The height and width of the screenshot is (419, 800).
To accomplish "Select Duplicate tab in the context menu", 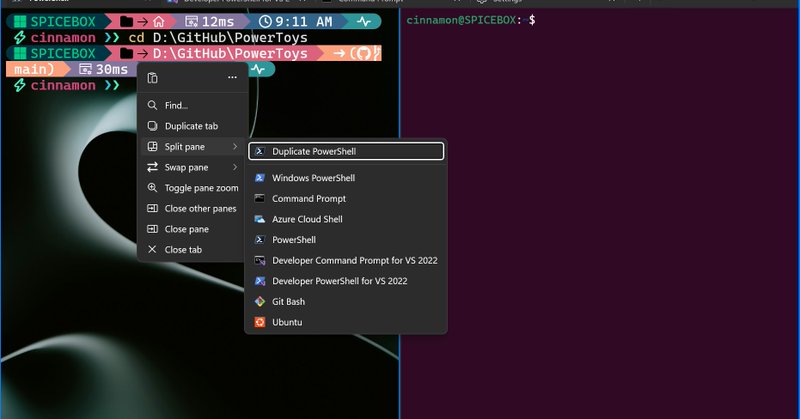I will click(x=192, y=126).
